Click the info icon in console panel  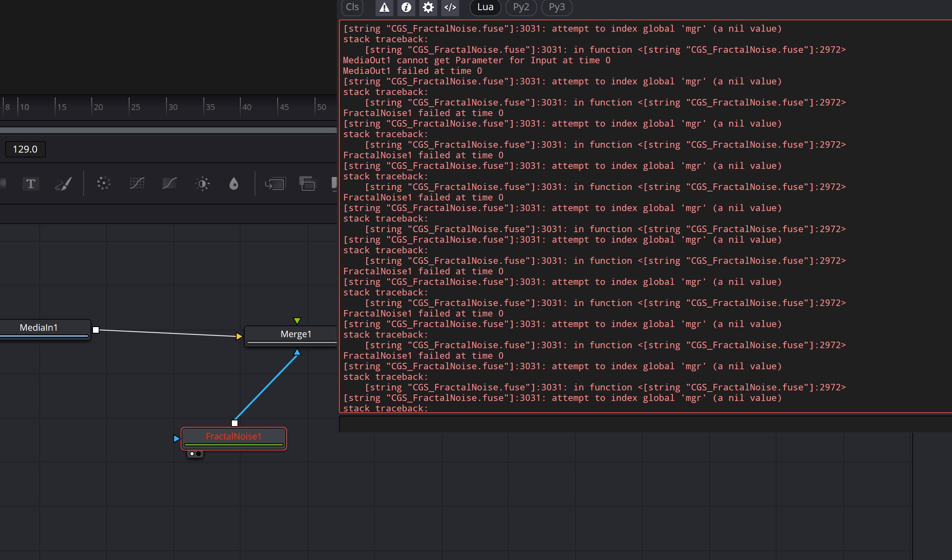(x=405, y=6)
